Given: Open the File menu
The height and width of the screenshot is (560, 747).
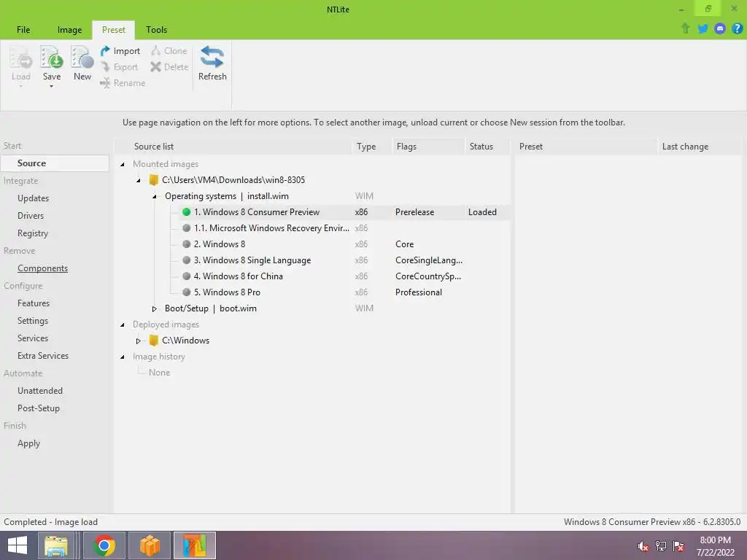Looking at the screenshot, I should (23, 29).
